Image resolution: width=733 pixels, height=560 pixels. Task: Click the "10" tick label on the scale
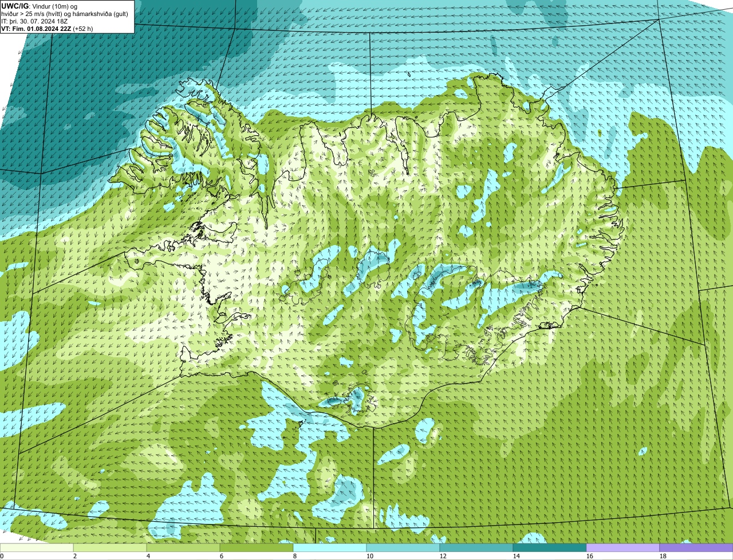(370, 556)
